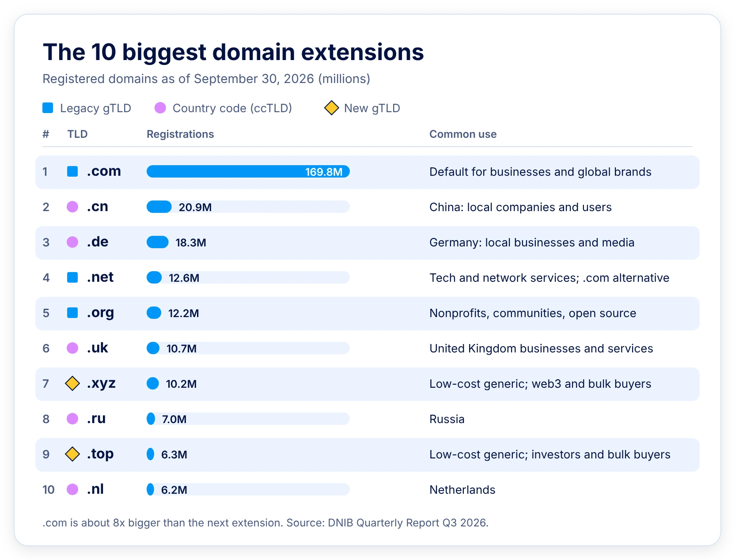This screenshot has height=560, width=735.
Task: Click the .nl bar labeled 6.2M
Action: coord(150,489)
